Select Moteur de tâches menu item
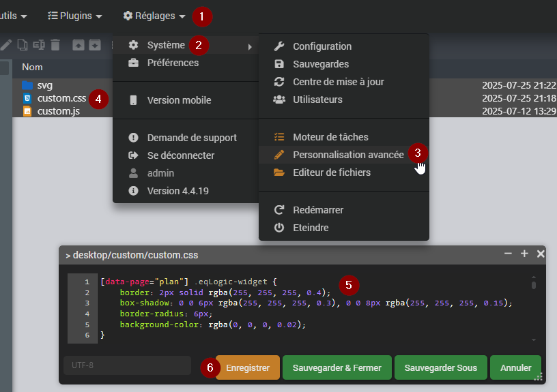Screen dimensions: 557x392 [330, 137]
